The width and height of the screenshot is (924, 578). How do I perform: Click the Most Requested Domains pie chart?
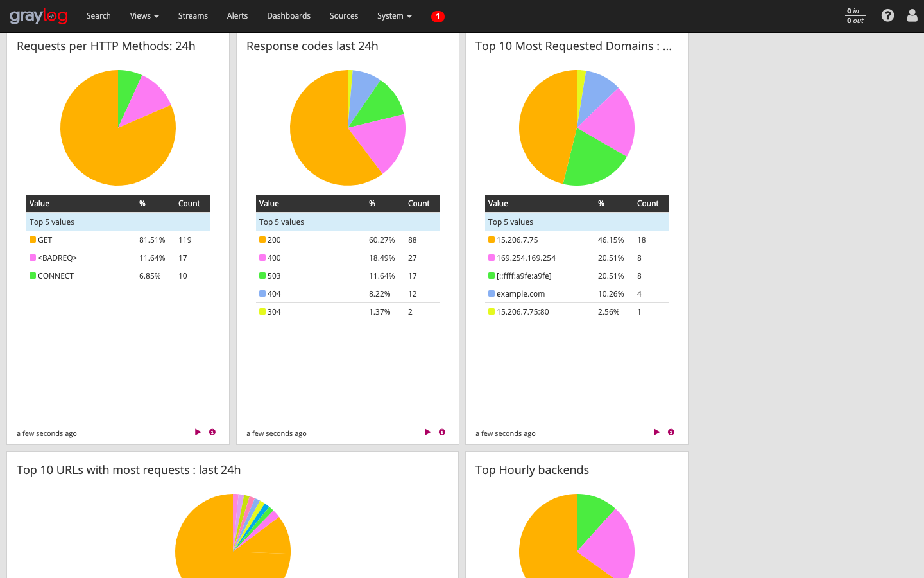point(577,128)
